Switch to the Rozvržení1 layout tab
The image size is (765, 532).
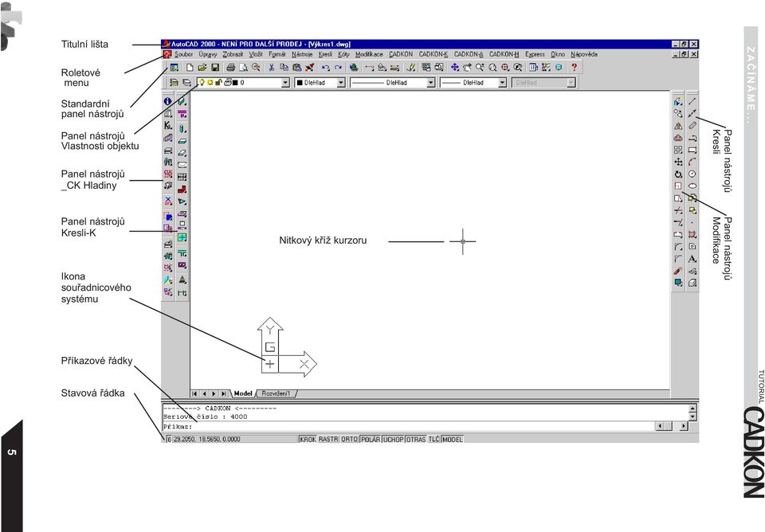[277, 393]
